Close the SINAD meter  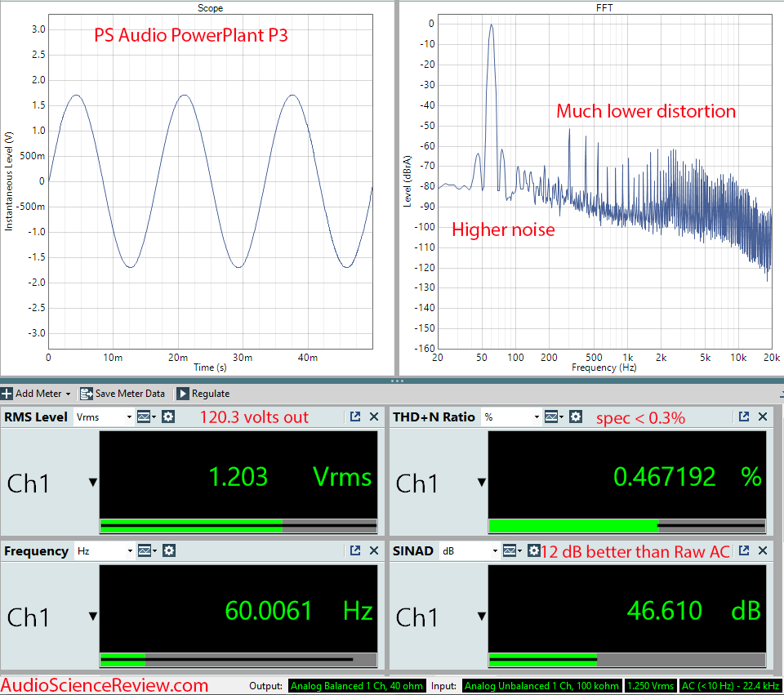click(x=763, y=550)
